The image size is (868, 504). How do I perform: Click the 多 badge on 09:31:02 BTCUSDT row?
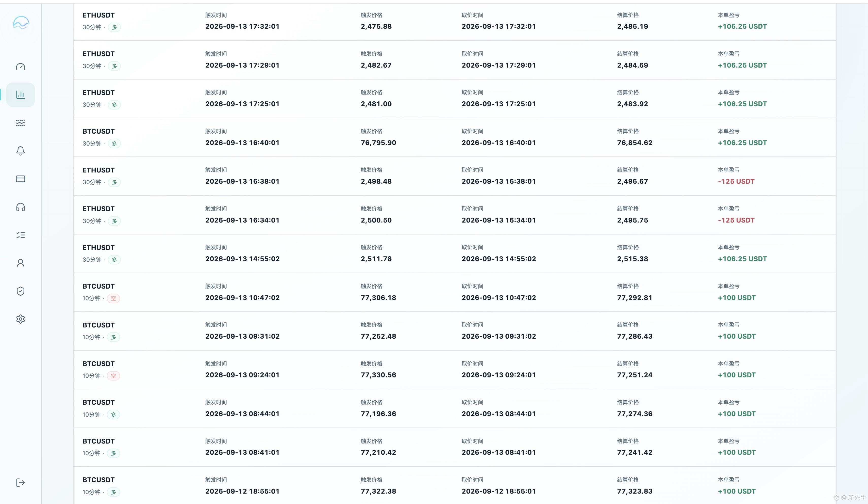[x=113, y=337]
